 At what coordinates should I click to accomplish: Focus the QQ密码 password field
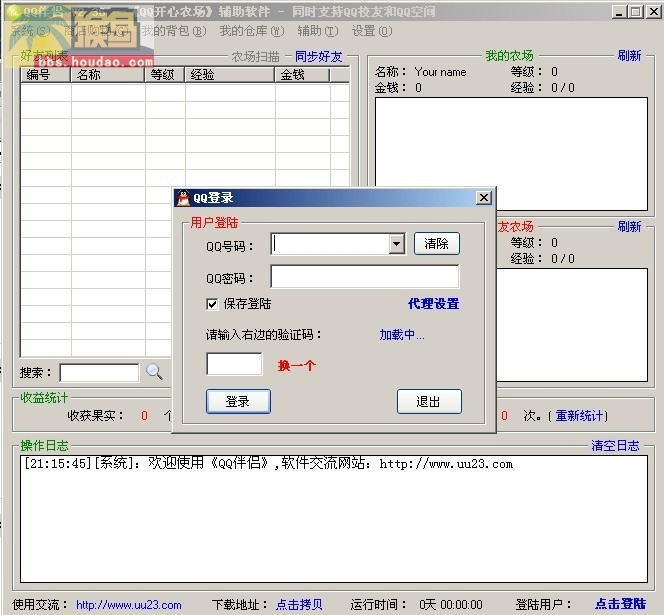point(365,277)
